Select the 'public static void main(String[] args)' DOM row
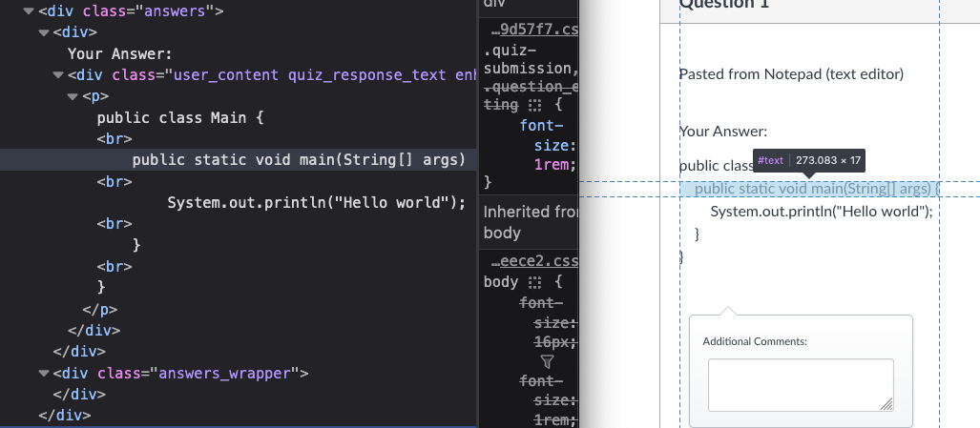This screenshot has height=428, width=980. (238, 160)
